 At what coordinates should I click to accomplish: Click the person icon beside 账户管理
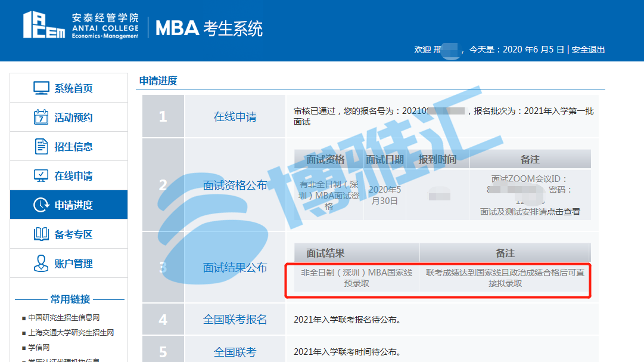41,263
